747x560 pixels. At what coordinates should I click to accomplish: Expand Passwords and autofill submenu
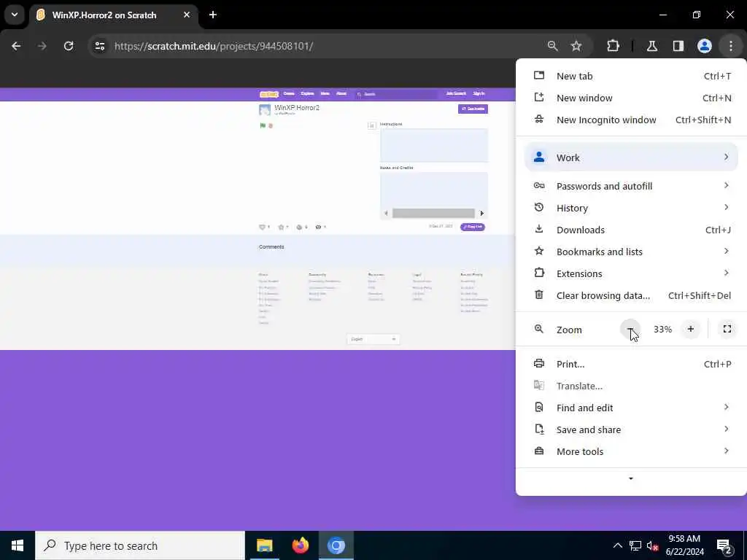631,186
